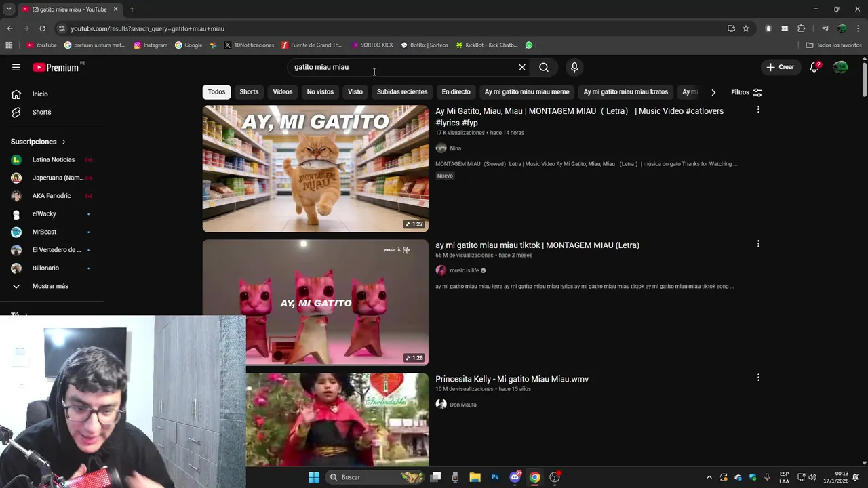The image size is (868, 488).
Task: Bookmark this page with the star icon
Action: 746,28
